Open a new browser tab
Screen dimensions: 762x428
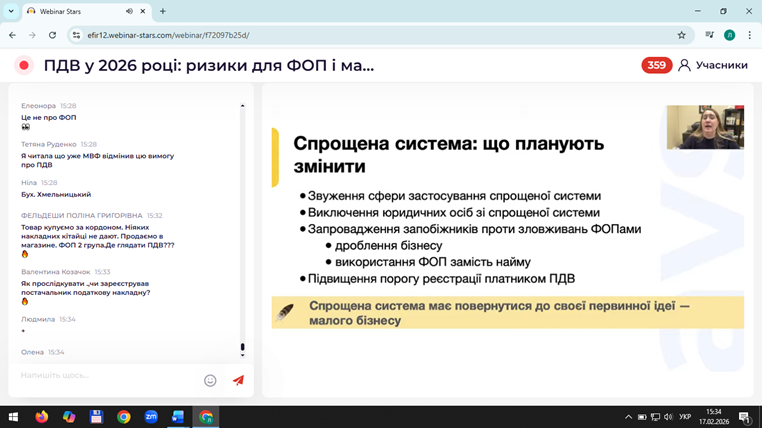pyautogui.click(x=163, y=12)
